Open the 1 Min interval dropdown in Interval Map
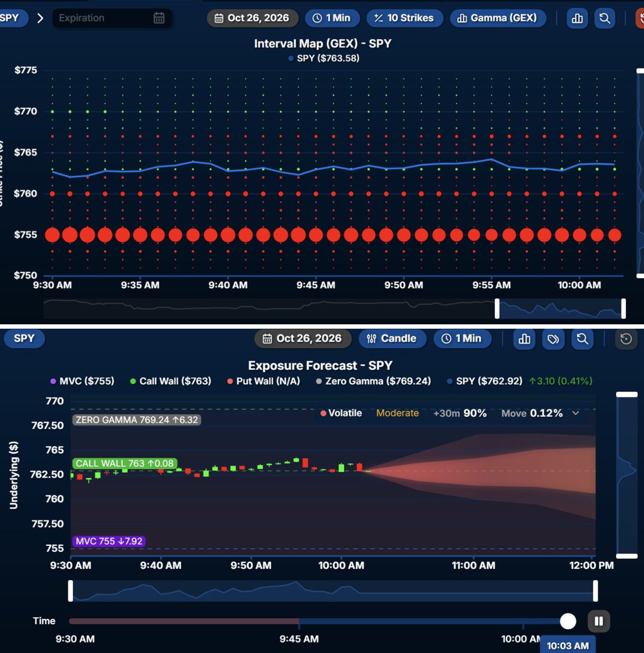Image resolution: width=644 pixels, height=653 pixels. [x=332, y=18]
